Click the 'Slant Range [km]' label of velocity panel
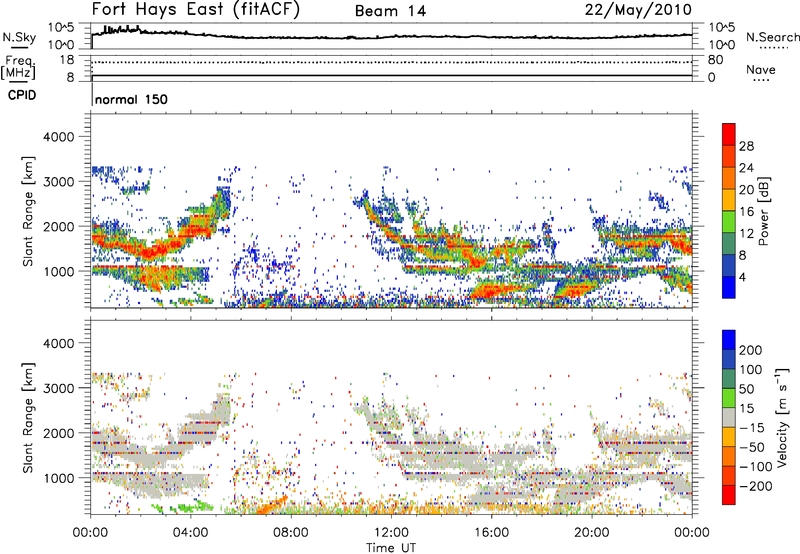The image size is (800, 554). [28, 418]
